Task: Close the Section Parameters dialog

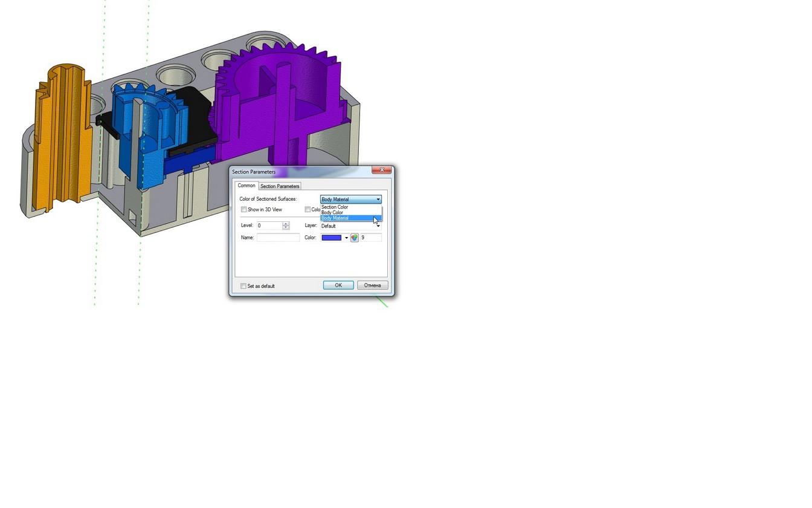Action: (x=381, y=171)
